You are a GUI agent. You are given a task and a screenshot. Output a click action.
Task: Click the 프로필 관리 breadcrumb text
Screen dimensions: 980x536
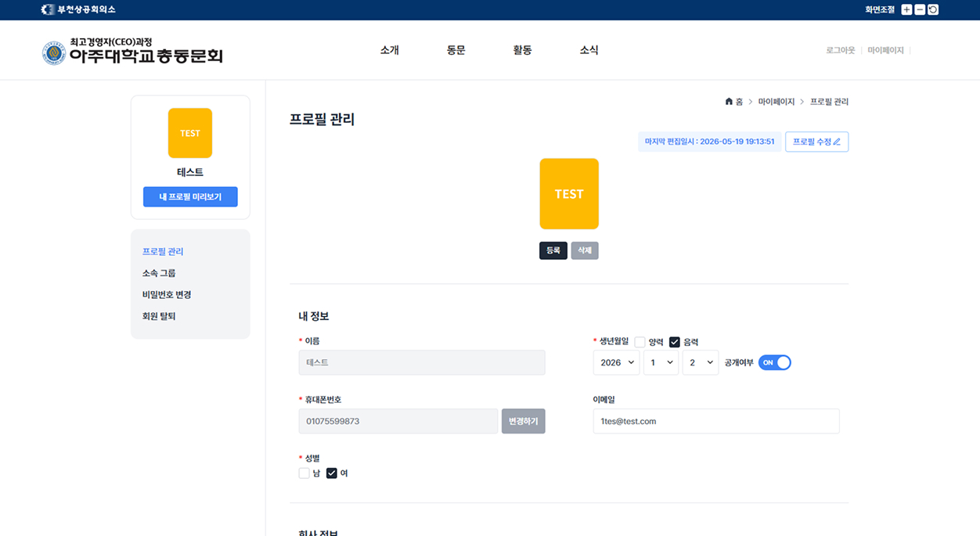829,102
